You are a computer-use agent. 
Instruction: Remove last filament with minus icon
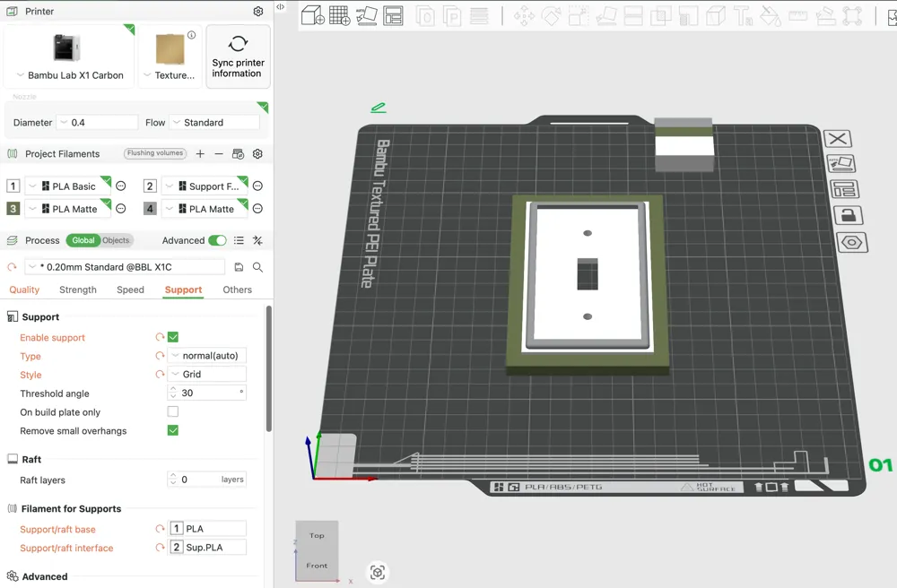click(x=219, y=153)
